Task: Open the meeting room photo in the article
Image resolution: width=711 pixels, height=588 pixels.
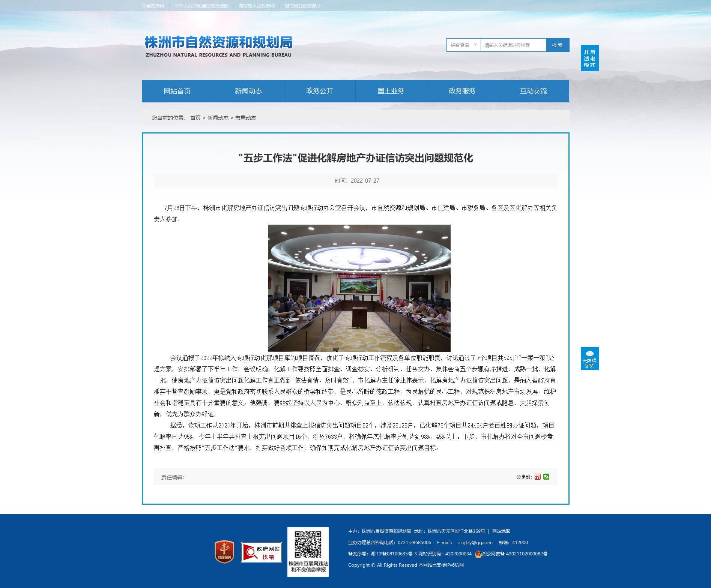Action: pos(359,288)
